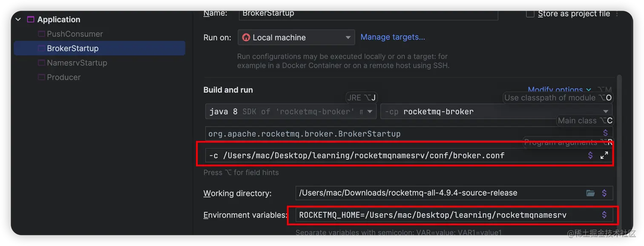Open the Run on Local machine dropdown

coord(296,37)
